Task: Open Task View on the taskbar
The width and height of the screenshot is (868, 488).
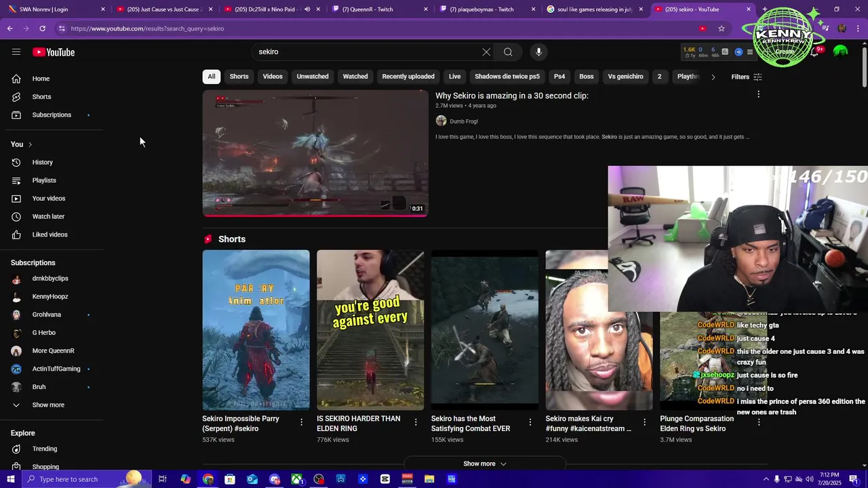Action: (x=163, y=479)
